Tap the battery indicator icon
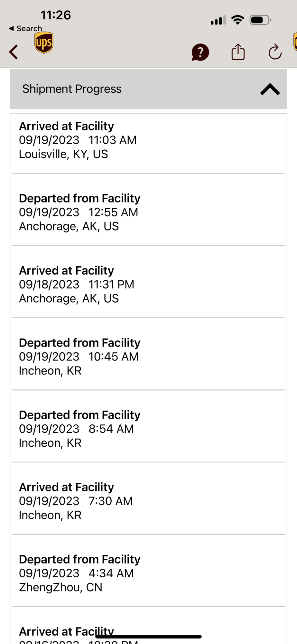This screenshot has height=644, width=297. (260, 20)
